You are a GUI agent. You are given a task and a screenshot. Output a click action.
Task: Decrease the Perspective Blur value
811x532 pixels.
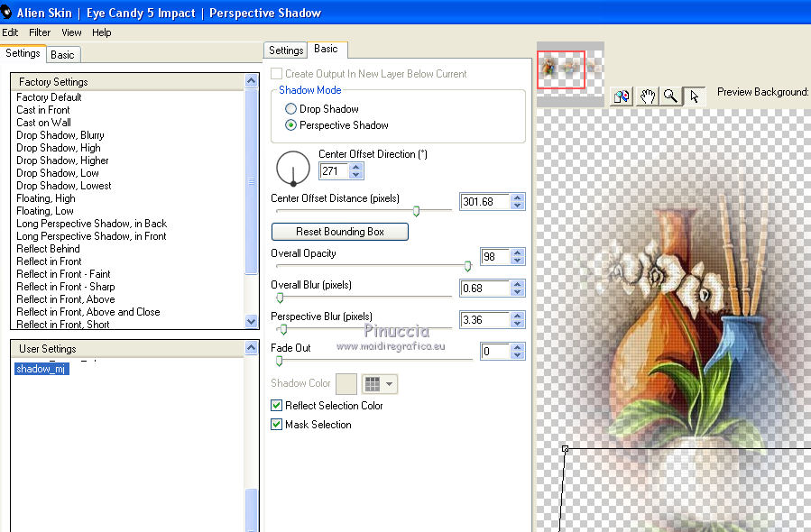517,324
